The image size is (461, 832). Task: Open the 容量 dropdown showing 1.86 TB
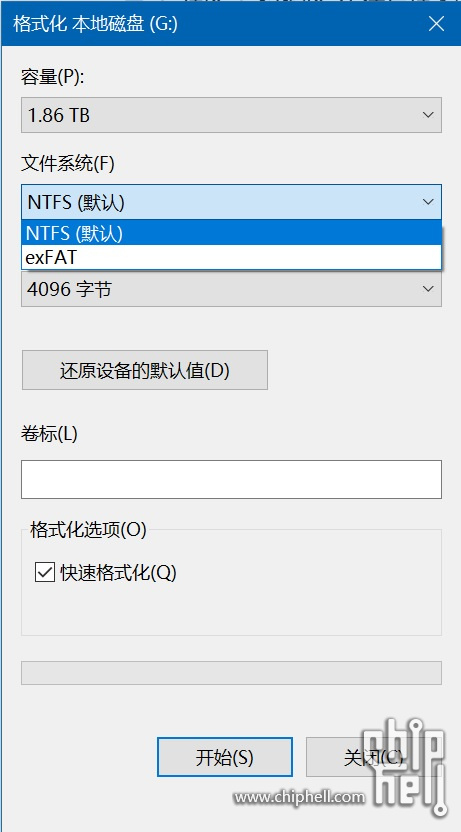point(231,115)
